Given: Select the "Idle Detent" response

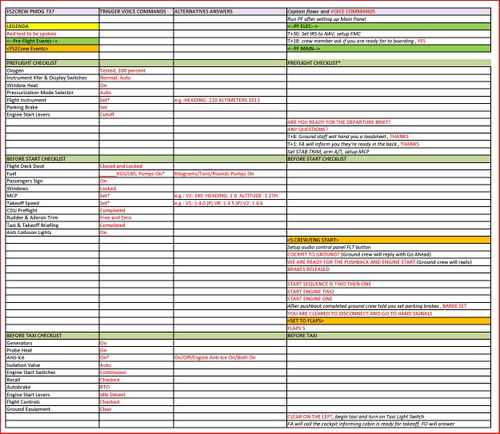Looking at the screenshot, I should click(136, 395).
